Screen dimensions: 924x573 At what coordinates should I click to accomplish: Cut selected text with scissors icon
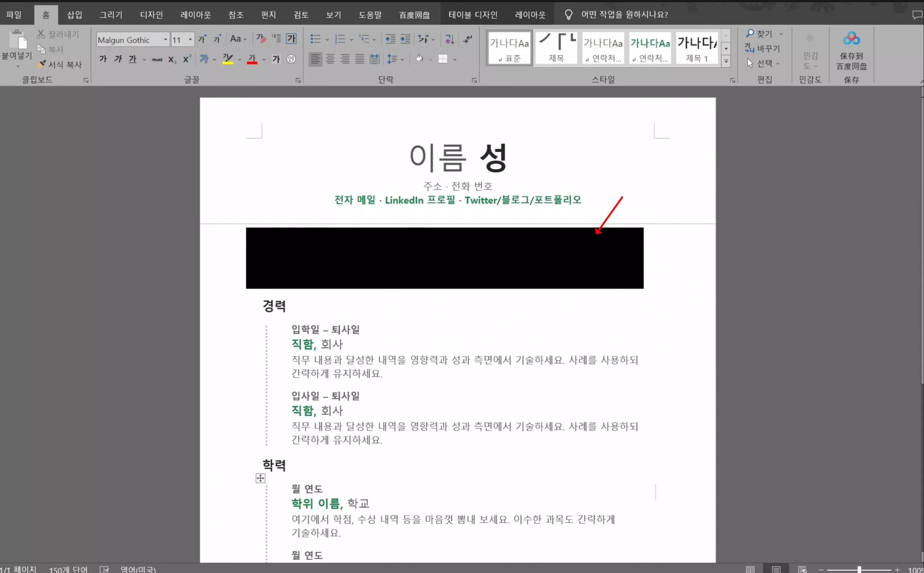[42, 34]
